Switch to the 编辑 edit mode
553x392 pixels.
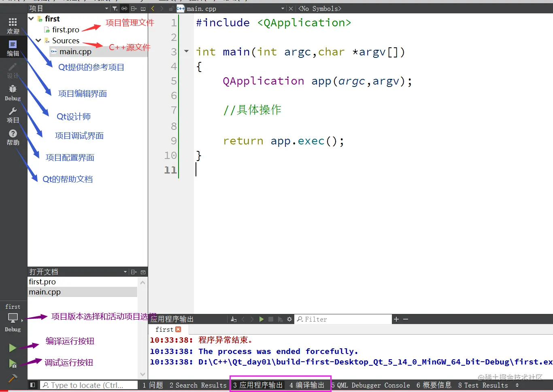(x=13, y=47)
